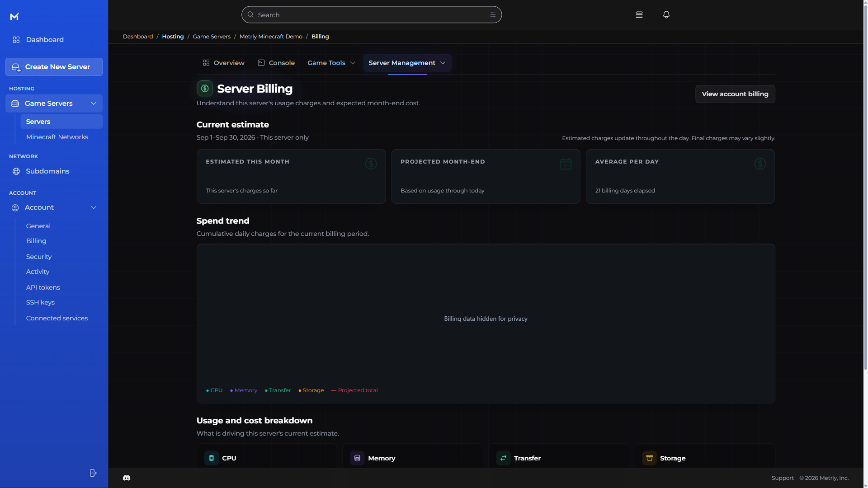Open the Discord icon in footer
This screenshot has width=868, height=488.
click(x=127, y=478)
